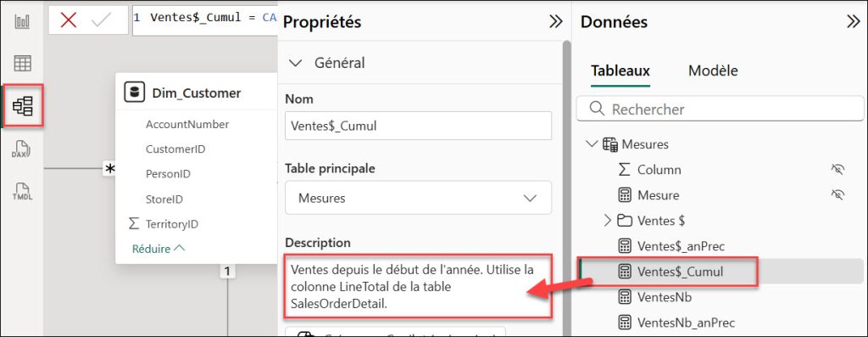Switch to the Table view icon
Viewport: 868px width, 337px height.
click(23, 64)
